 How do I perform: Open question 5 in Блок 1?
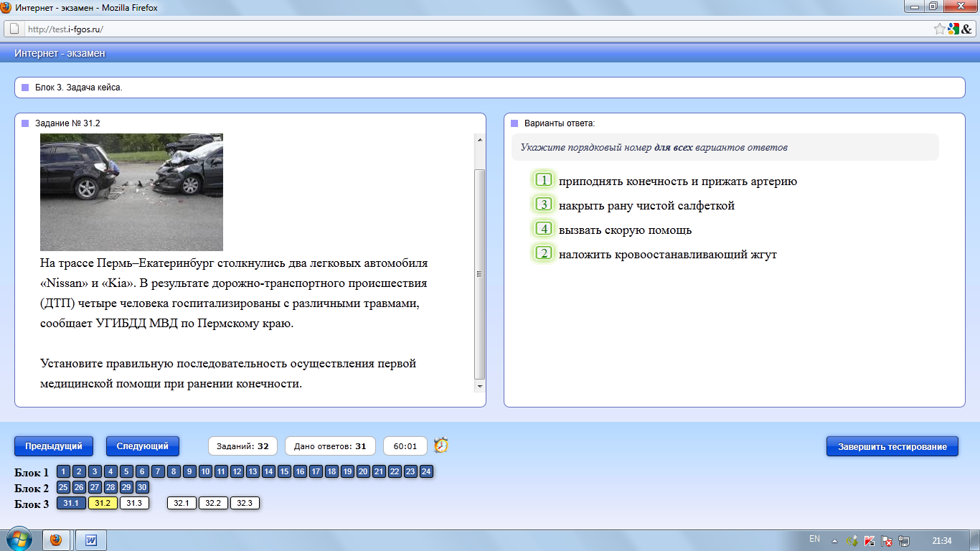[x=126, y=471]
